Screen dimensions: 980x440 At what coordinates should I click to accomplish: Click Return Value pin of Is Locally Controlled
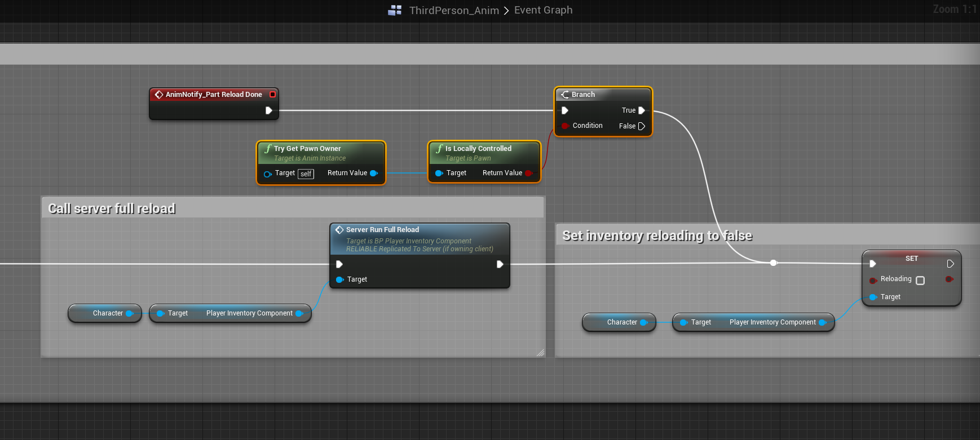pos(528,173)
